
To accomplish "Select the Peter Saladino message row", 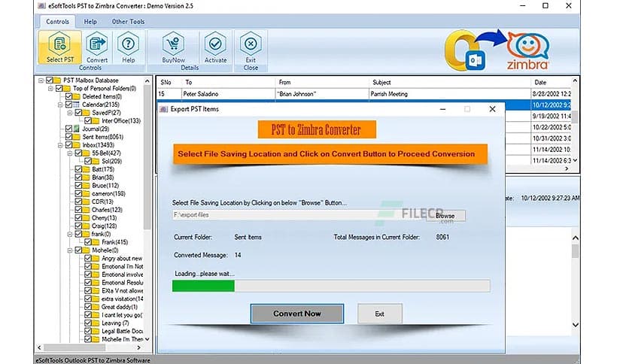I will (x=363, y=94).
